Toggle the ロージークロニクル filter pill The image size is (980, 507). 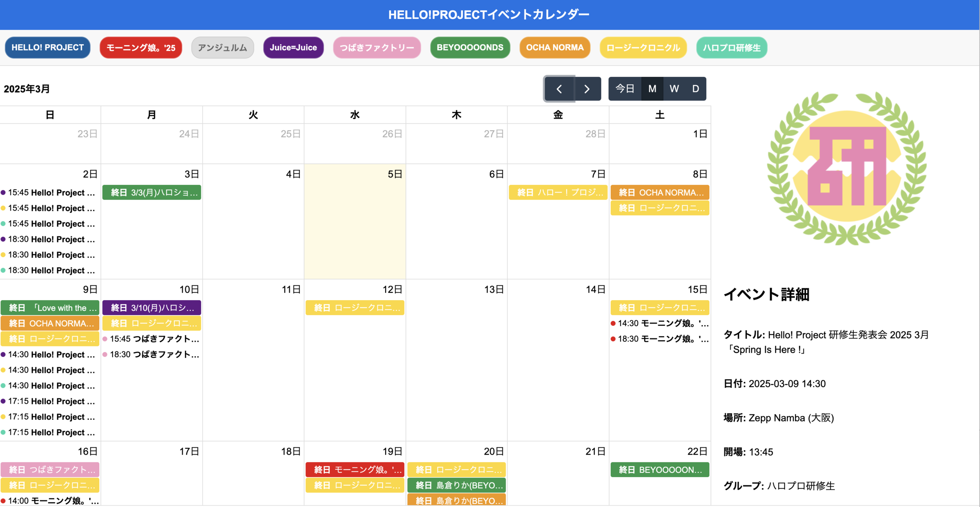coord(643,47)
